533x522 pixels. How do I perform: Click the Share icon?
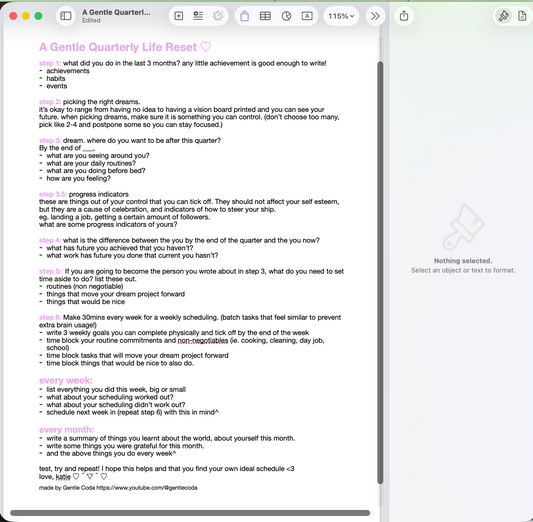coord(404,16)
